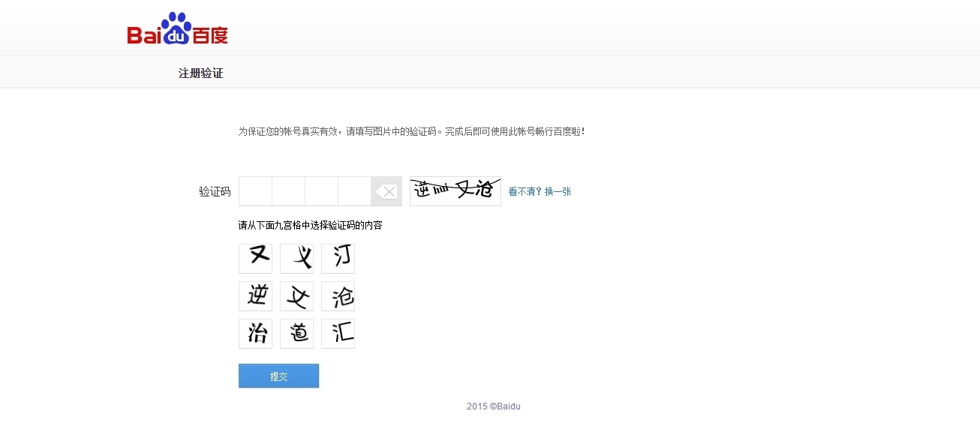Image resolution: width=980 pixels, height=447 pixels.
Task: Click the 2015 ©Baidu copyright text
Action: 492,406
